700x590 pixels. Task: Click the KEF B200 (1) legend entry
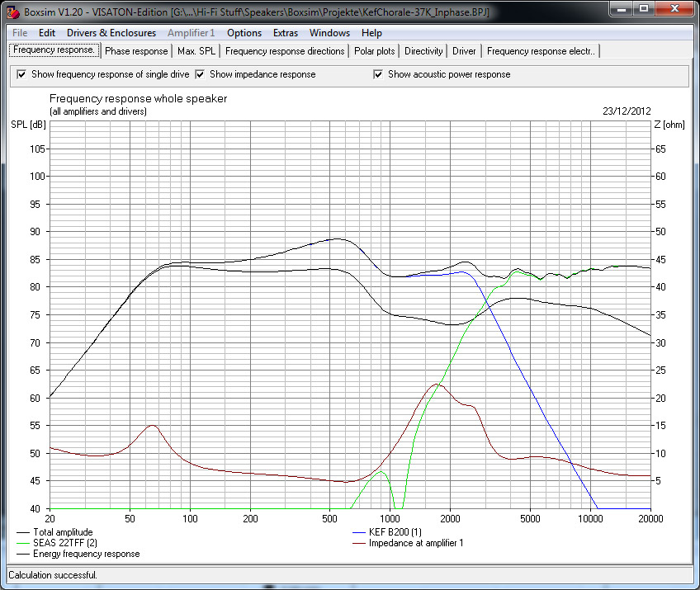point(387,532)
